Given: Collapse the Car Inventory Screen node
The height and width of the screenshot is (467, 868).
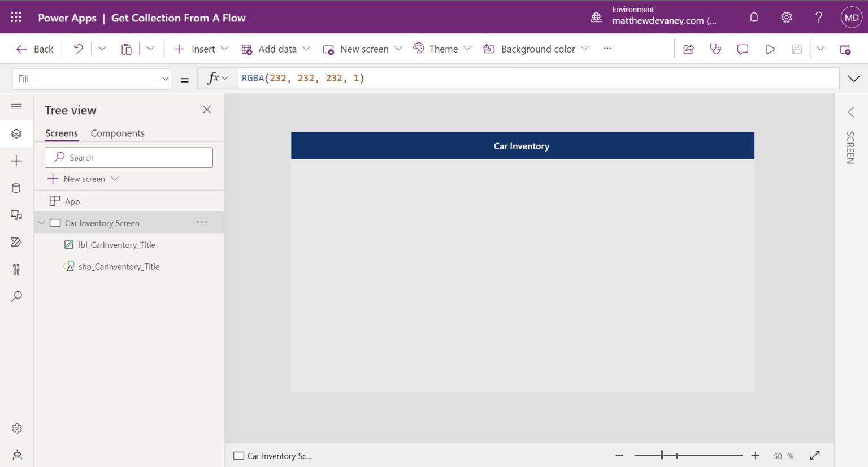Looking at the screenshot, I should point(41,222).
